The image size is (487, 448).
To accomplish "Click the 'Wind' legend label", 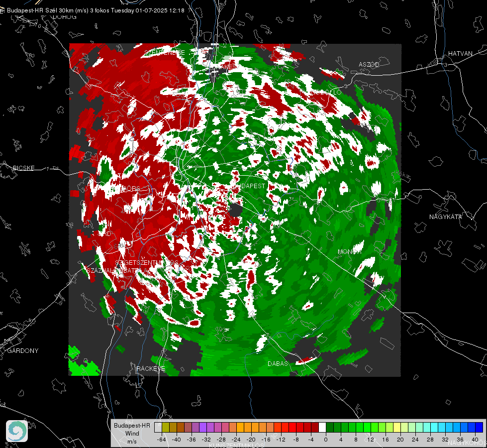I will [x=132, y=434].
